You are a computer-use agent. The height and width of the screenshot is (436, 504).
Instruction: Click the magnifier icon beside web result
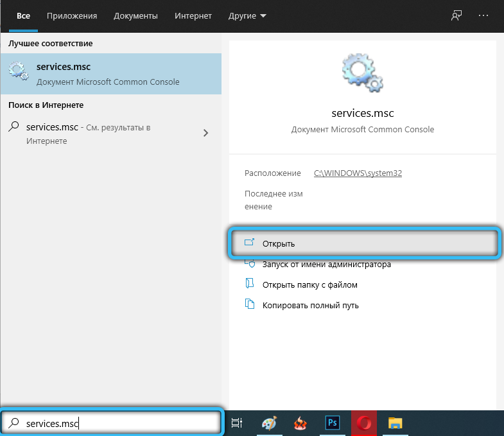(x=14, y=126)
